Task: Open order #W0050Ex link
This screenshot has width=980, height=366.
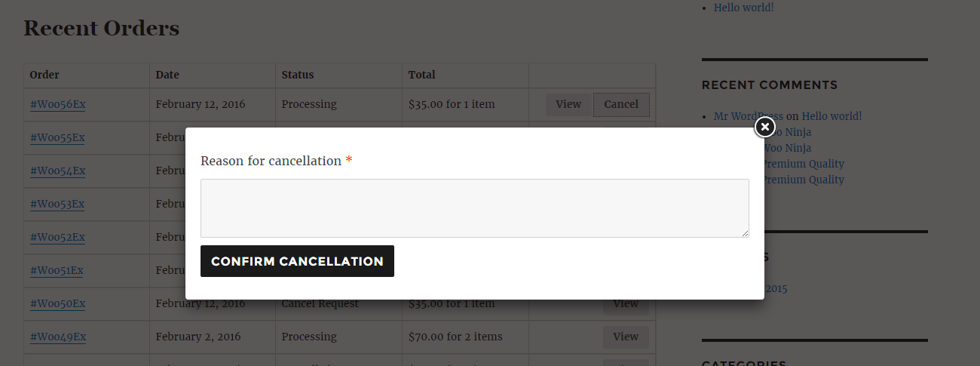Action: (x=57, y=303)
